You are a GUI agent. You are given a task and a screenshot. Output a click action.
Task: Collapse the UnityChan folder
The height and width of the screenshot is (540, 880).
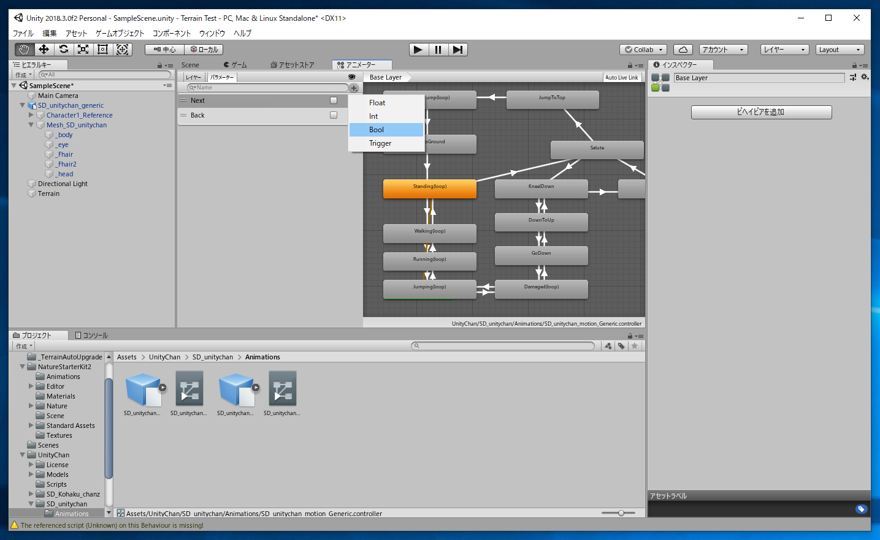[x=22, y=455]
